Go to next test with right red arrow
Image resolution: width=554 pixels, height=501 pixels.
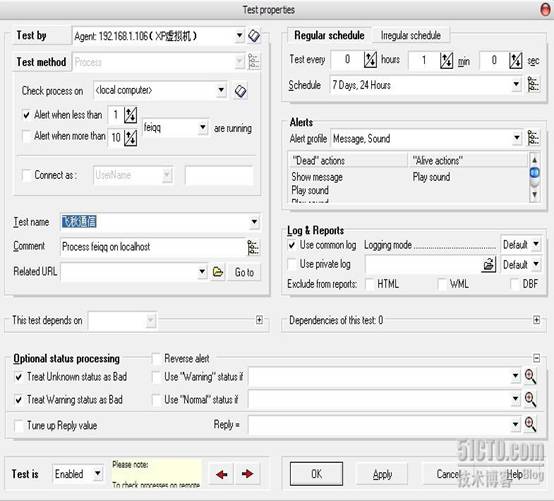point(247,474)
